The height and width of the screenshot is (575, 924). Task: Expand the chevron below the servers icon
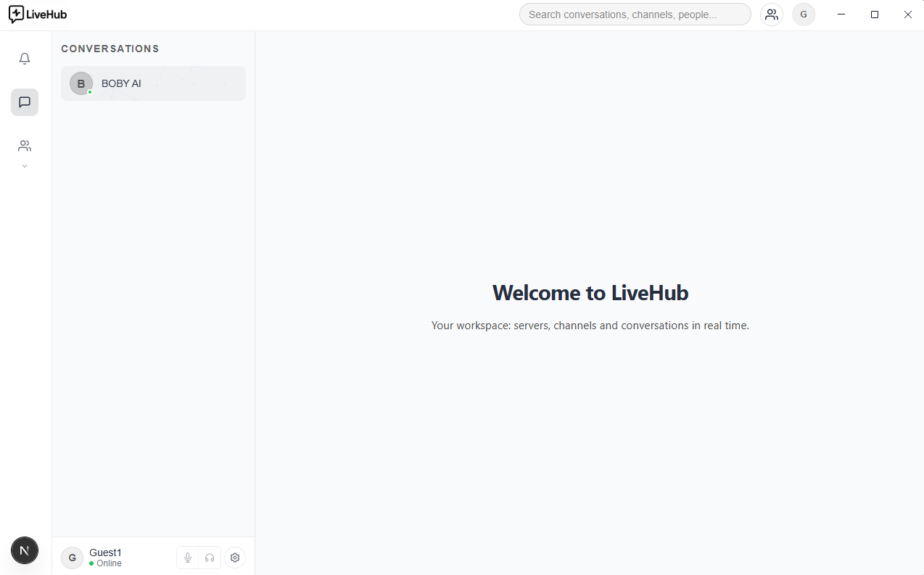[25, 166]
